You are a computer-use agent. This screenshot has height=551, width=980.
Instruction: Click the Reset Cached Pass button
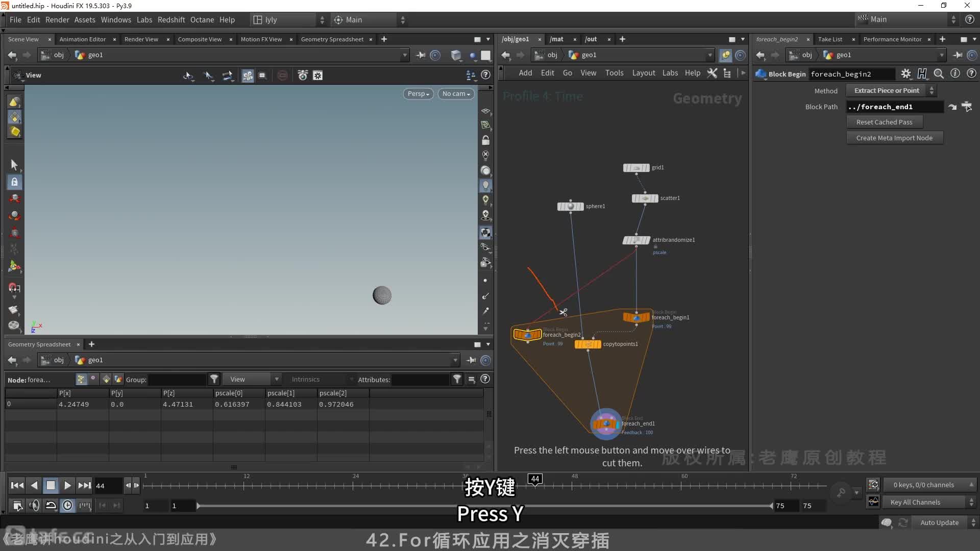coord(885,122)
